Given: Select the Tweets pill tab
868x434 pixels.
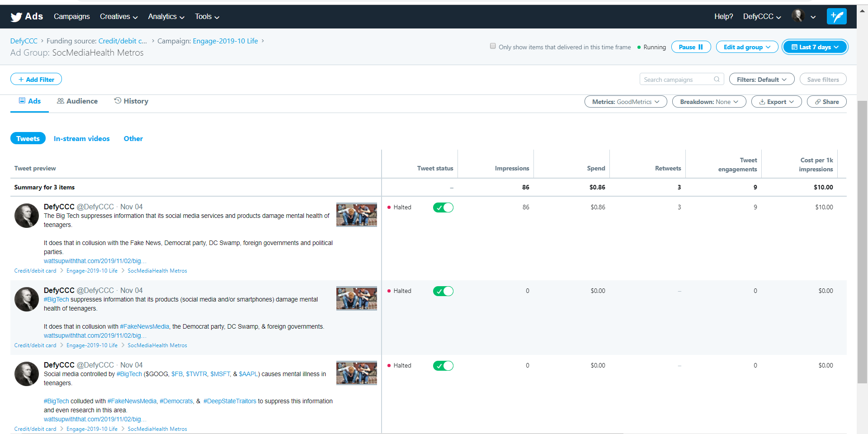Looking at the screenshot, I should 28,138.
